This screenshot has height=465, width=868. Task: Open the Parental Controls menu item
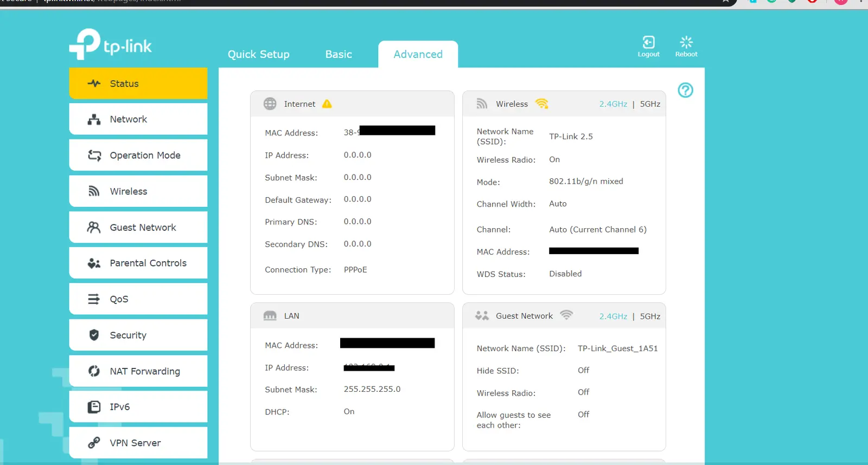[x=138, y=263]
